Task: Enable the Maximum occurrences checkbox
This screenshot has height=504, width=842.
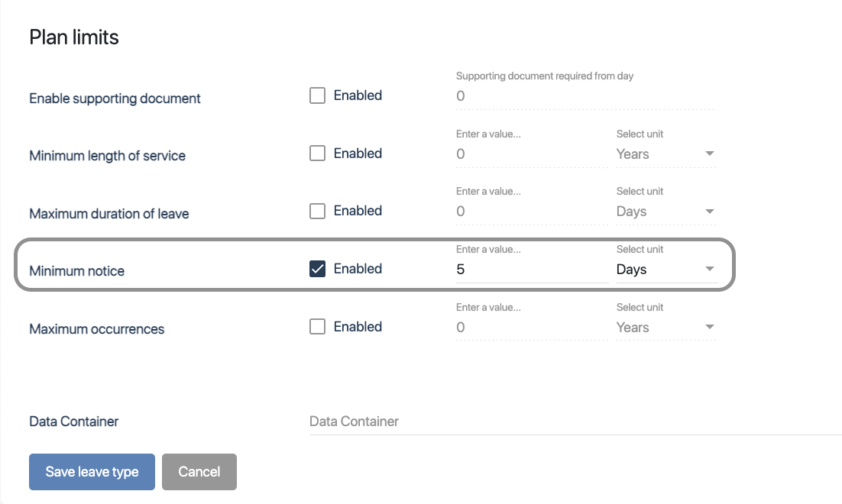Action: (x=318, y=327)
